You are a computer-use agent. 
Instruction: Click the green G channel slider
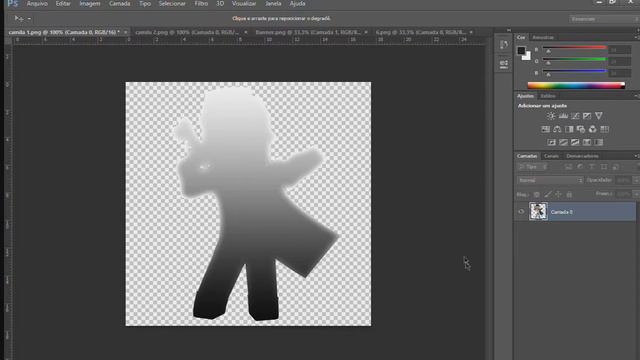point(574,60)
